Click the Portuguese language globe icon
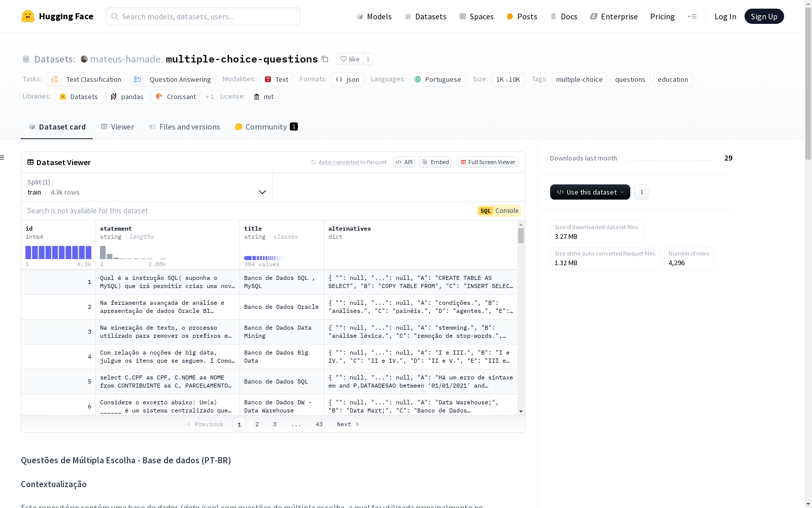Viewport: 812px width, 508px height. 418,79
